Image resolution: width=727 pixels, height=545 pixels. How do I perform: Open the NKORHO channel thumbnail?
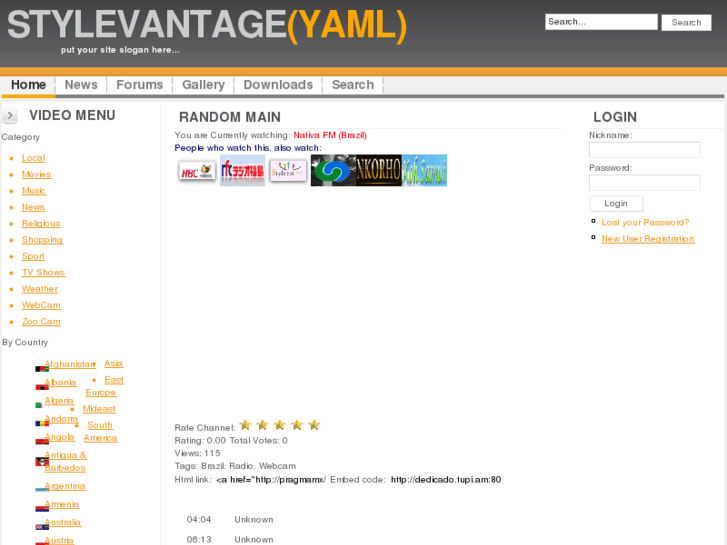tap(378, 171)
